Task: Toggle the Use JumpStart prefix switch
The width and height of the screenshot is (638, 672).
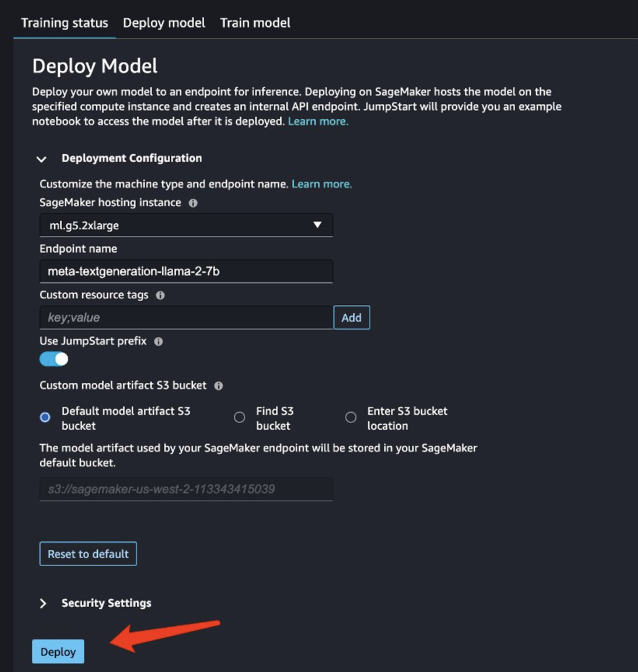Action: click(54, 359)
